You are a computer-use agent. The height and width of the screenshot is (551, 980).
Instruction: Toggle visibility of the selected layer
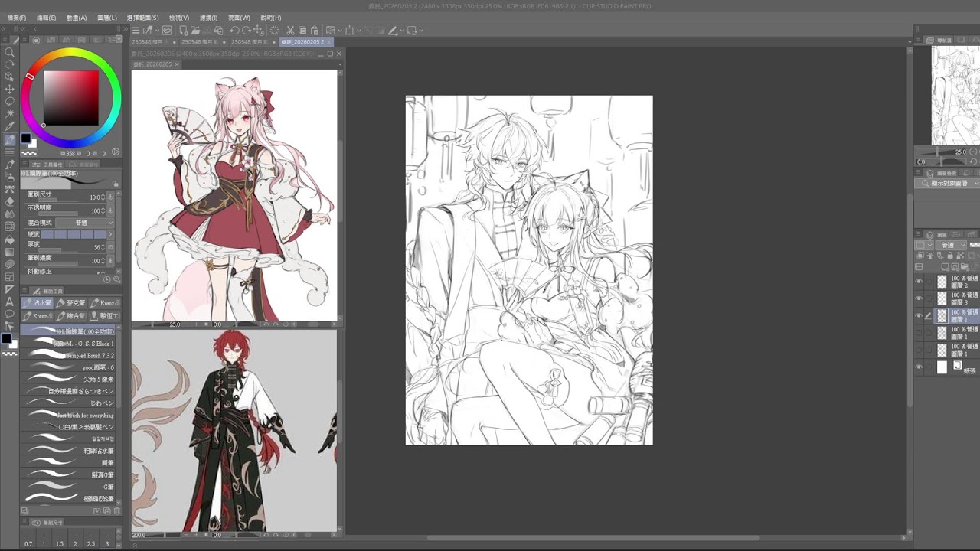click(919, 315)
